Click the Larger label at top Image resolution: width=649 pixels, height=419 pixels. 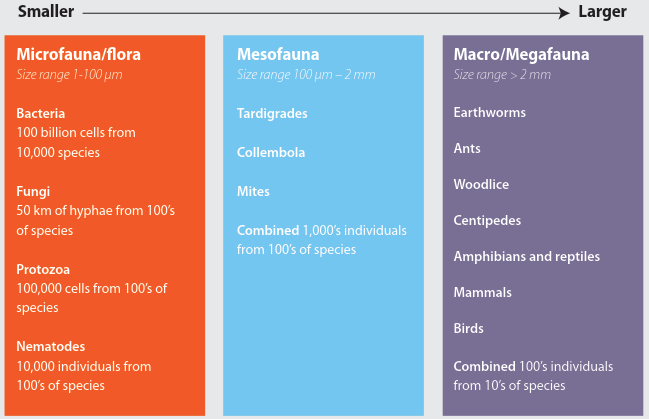tap(601, 12)
